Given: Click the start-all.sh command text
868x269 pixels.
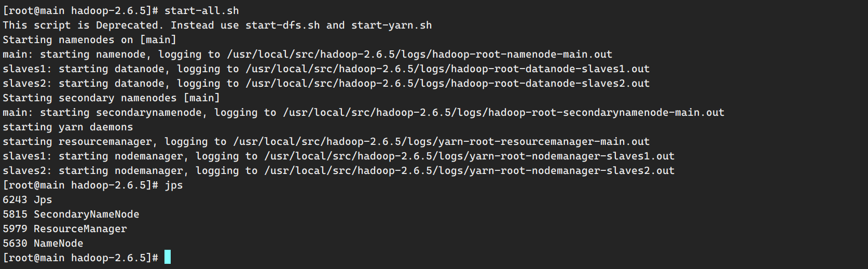Looking at the screenshot, I should tap(202, 10).
